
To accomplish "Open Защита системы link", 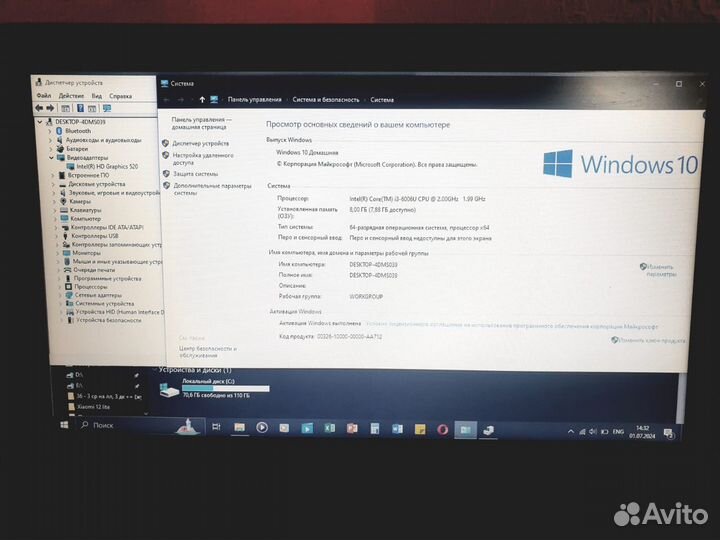I will [x=195, y=174].
